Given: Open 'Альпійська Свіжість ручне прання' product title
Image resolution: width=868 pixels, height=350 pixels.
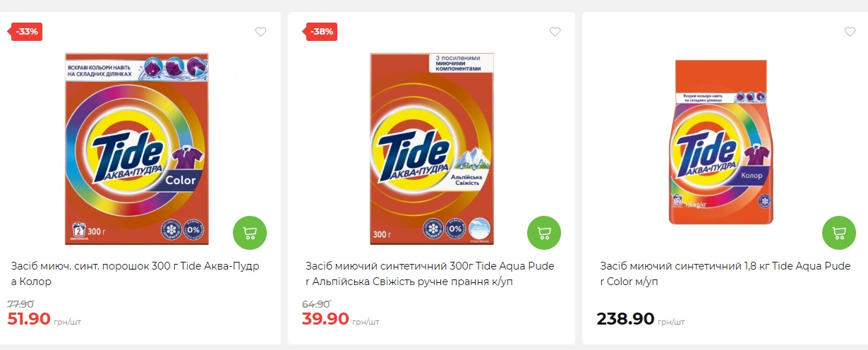Looking at the screenshot, I should click(430, 274).
